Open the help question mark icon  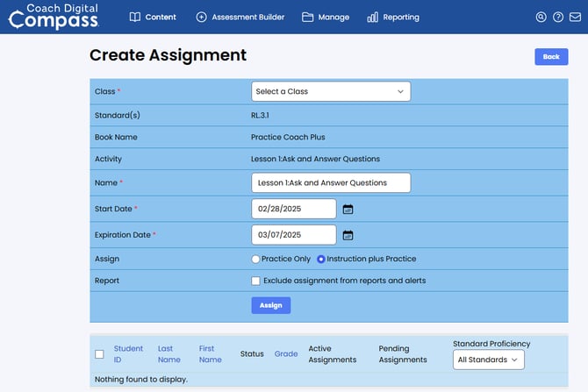[558, 17]
